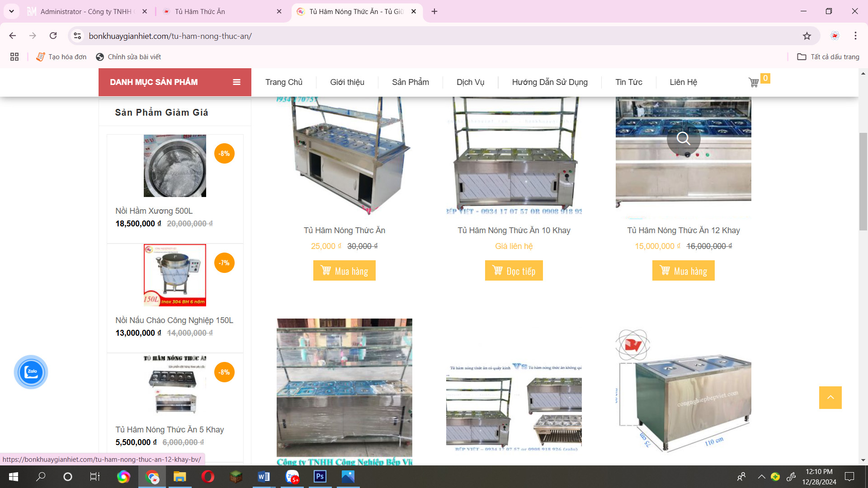868x488 pixels.
Task: Open Task View on the taskbar
Action: 94,477
